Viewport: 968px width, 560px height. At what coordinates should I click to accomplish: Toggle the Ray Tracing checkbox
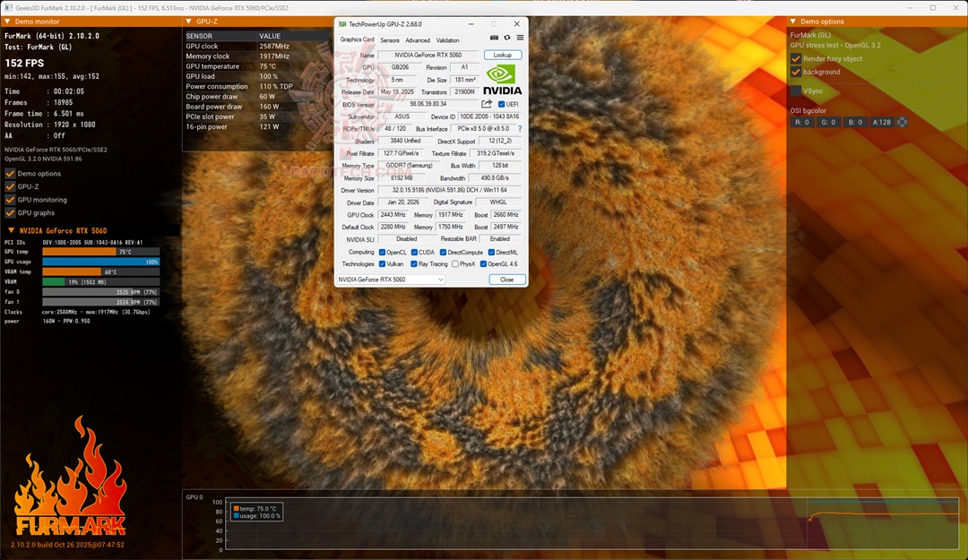coord(413,264)
